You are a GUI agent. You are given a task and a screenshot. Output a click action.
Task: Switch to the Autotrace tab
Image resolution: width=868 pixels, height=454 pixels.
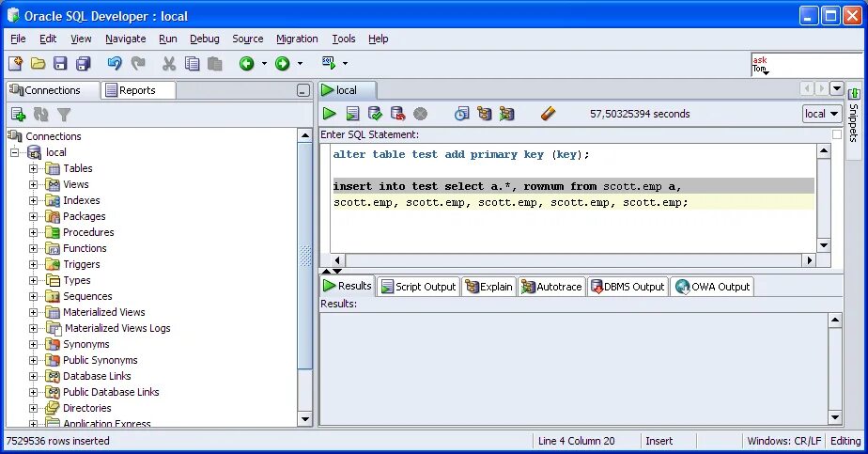click(552, 287)
